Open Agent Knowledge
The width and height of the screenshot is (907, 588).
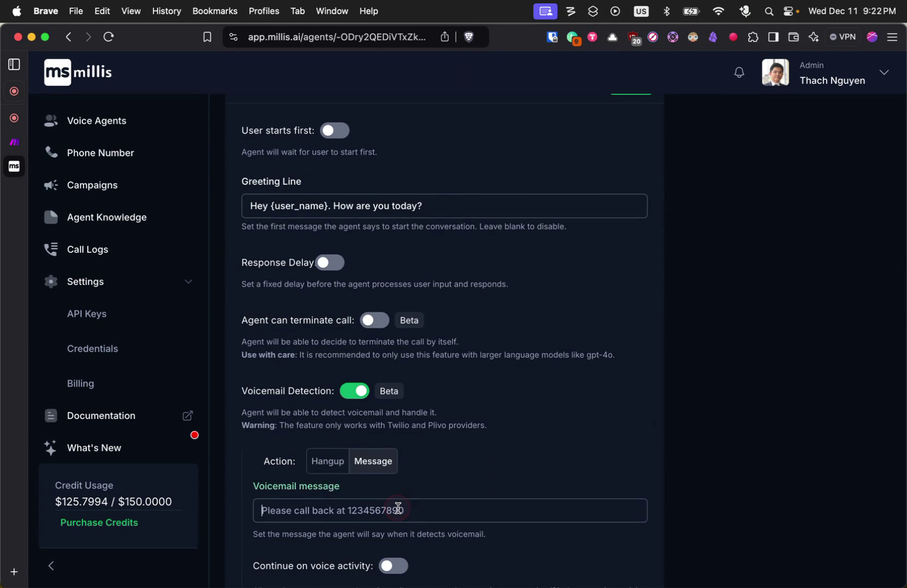(x=106, y=217)
